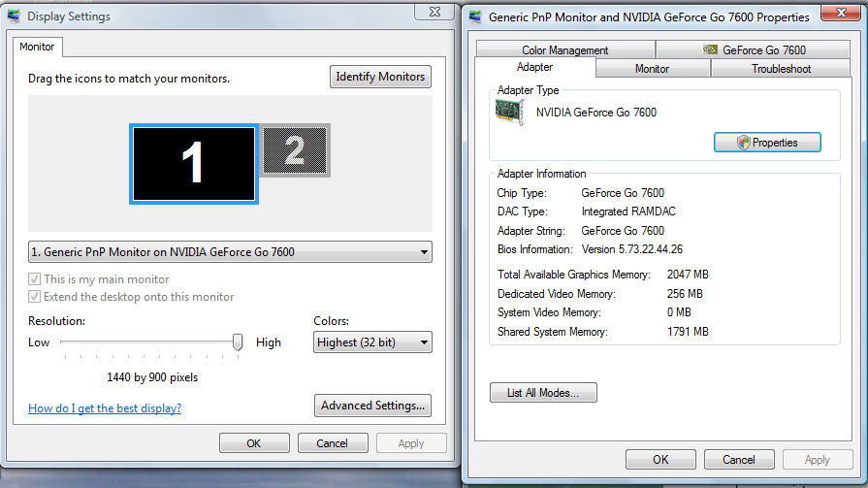Open adapter Properties with shield icon

(767, 143)
